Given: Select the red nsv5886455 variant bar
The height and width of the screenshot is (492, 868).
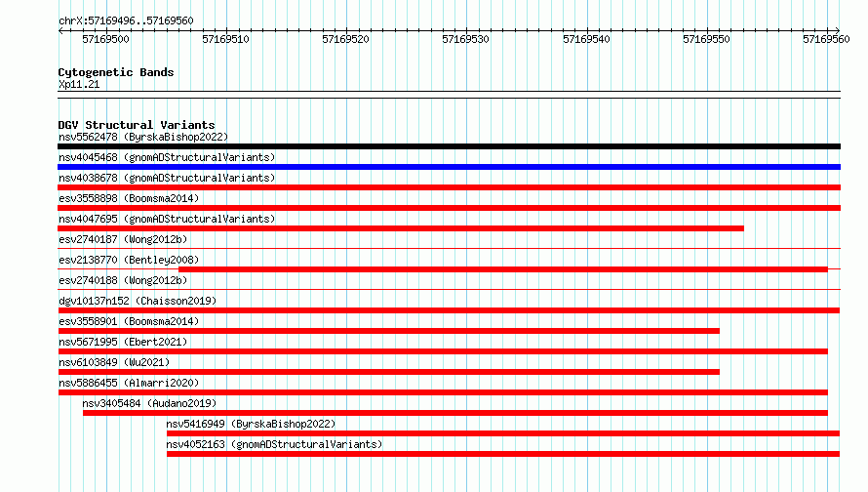Looking at the screenshot, I should pos(443,392).
